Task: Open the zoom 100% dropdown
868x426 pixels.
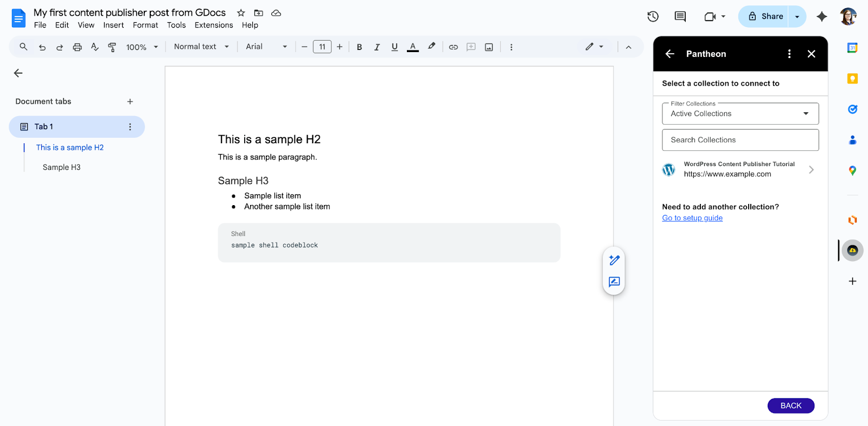Action: [x=142, y=47]
